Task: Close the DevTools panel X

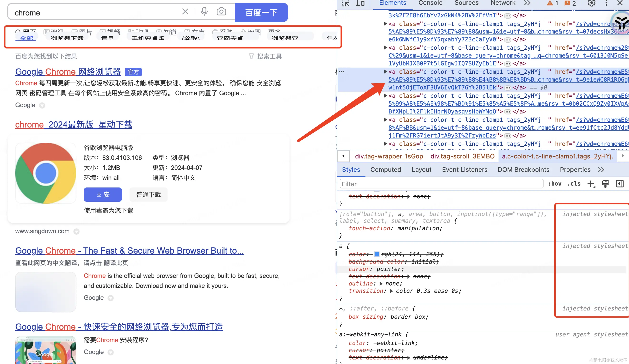Action: [x=620, y=3]
